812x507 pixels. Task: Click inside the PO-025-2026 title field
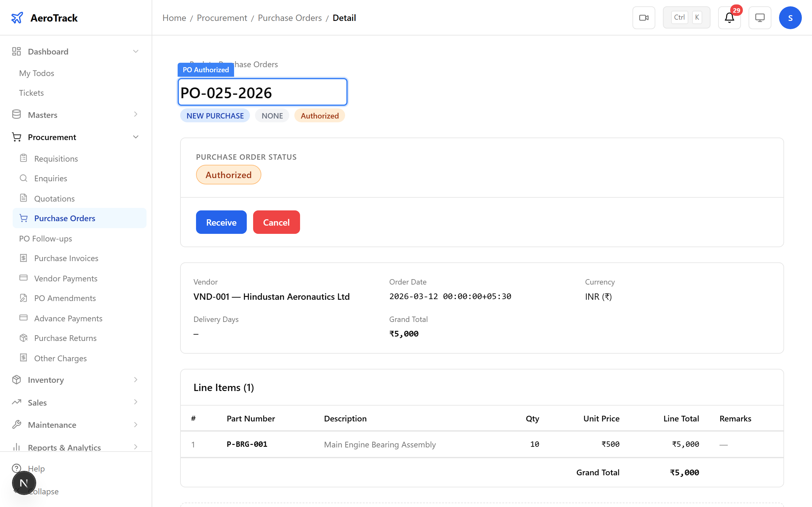point(262,92)
